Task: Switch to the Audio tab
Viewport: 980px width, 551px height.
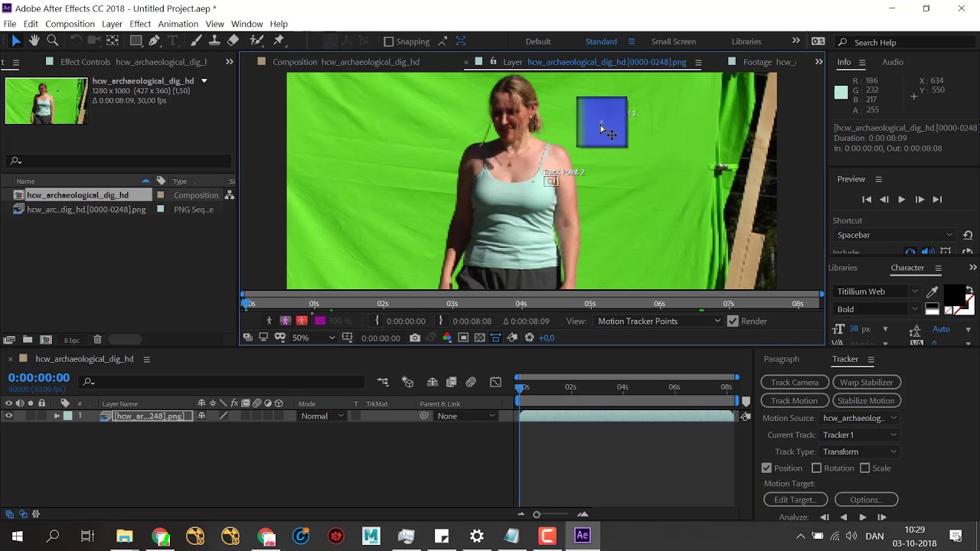Action: [893, 62]
